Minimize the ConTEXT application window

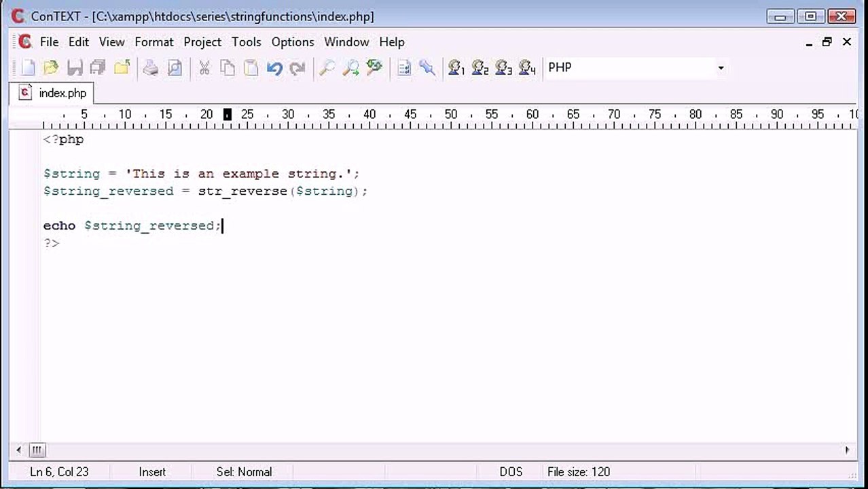(x=780, y=16)
